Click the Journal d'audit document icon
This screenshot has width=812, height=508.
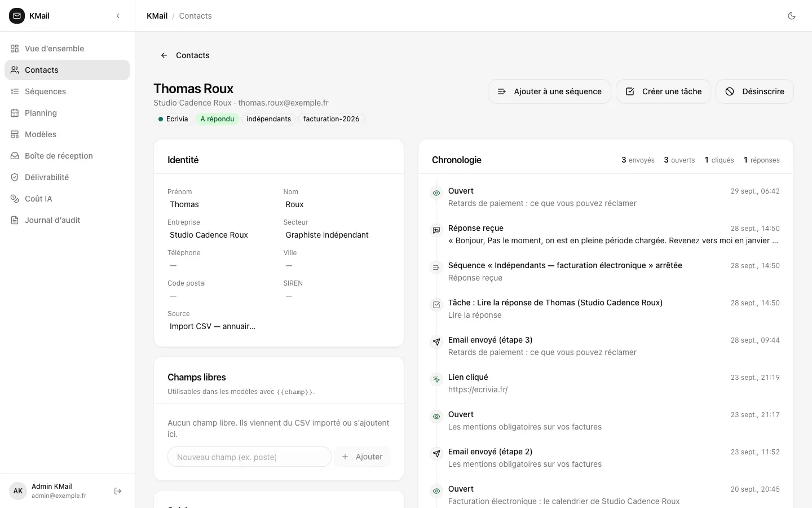[x=15, y=220]
